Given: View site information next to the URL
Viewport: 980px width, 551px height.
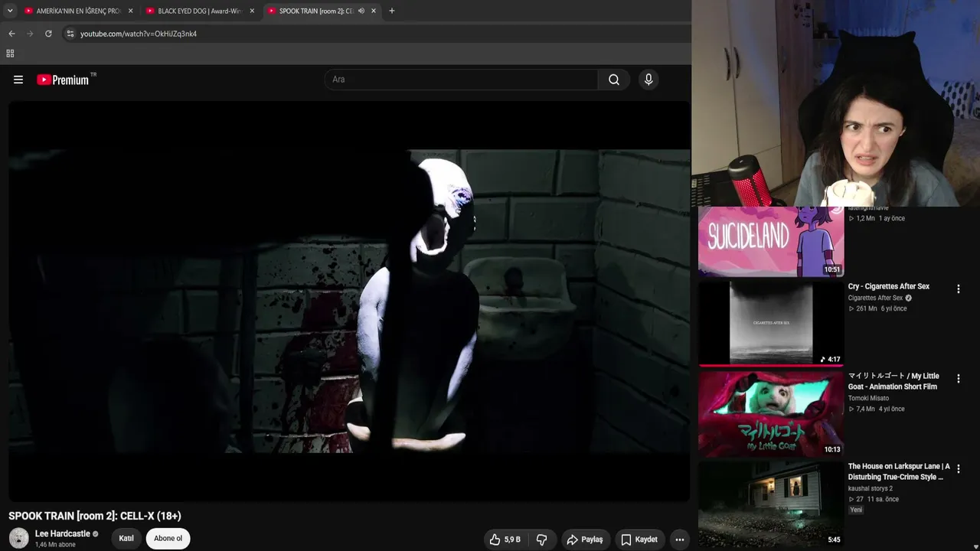Looking at the screenshot, I should (70, 34).
